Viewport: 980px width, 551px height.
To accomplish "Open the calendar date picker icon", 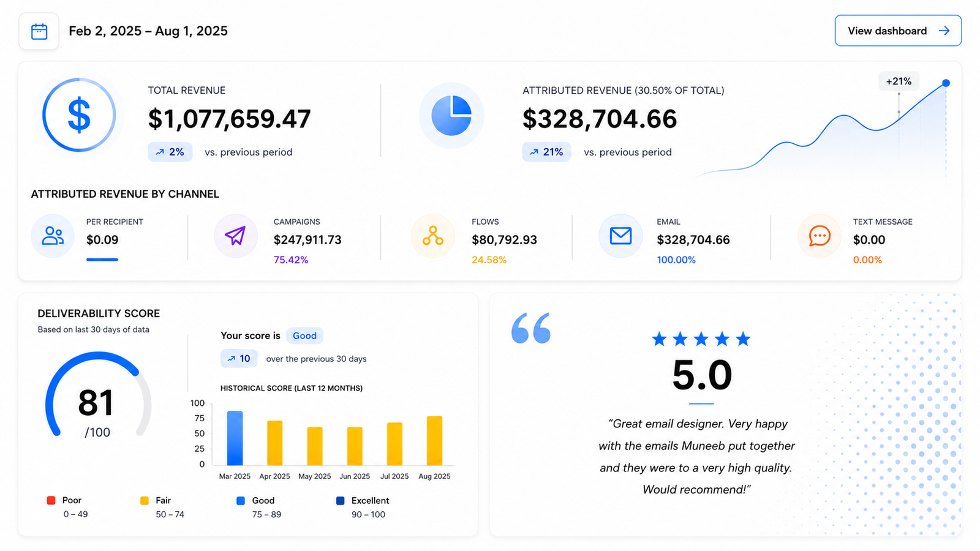I will coord(39,31).
